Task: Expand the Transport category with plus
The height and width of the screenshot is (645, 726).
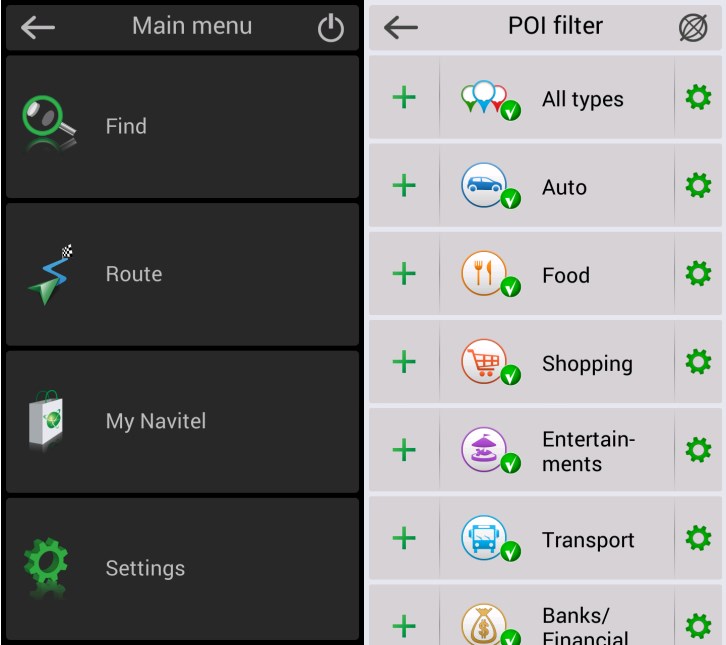Action: coord(404,538)
